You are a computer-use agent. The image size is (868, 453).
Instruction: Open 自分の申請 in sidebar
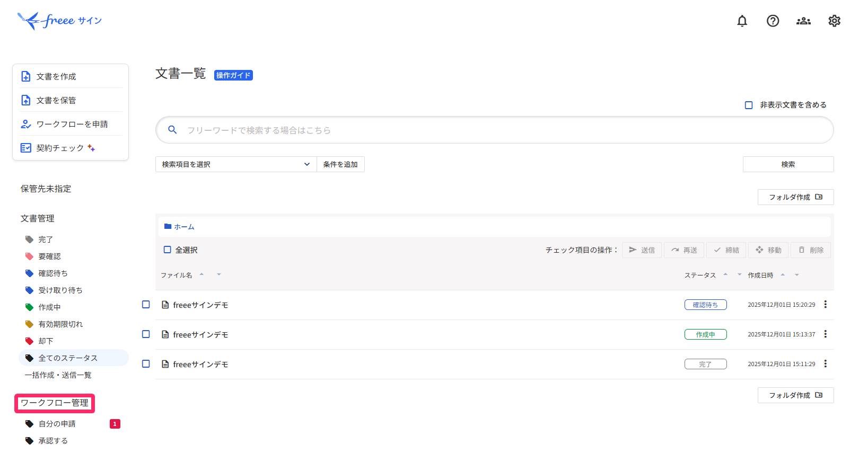tap(57, 424)
